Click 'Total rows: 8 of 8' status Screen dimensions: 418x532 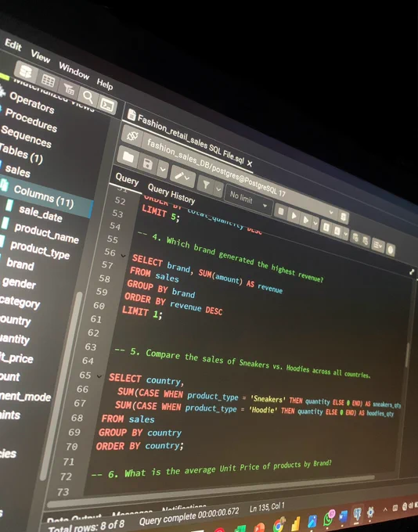tap(86, 527)
